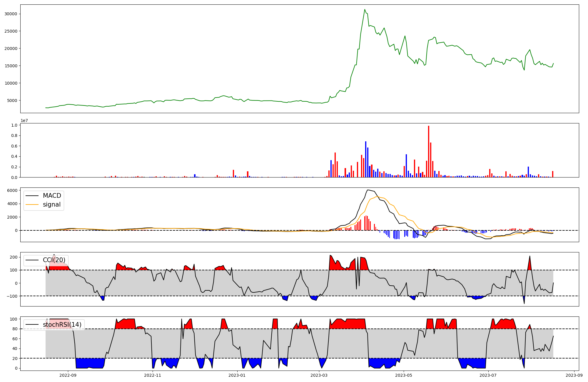This screenshot has width=588, height=382.
Task: Click the 2023-09 date tick label
Action: [x=574, y=375]
